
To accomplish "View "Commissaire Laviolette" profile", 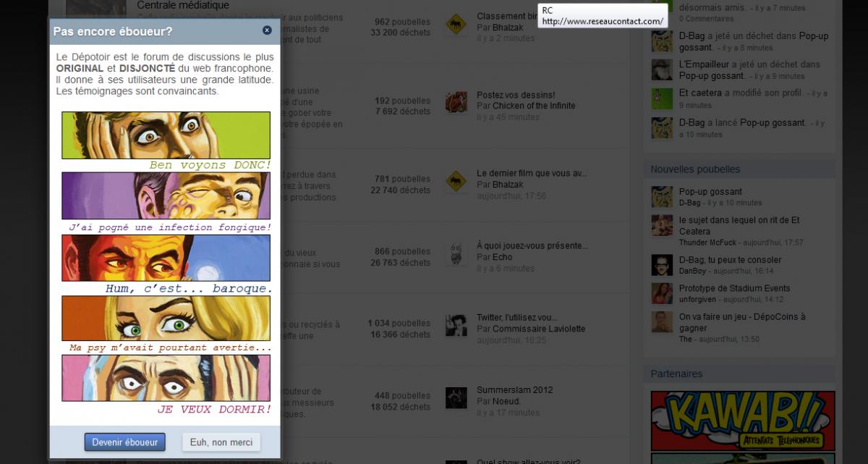I will [x=539, y=329].
